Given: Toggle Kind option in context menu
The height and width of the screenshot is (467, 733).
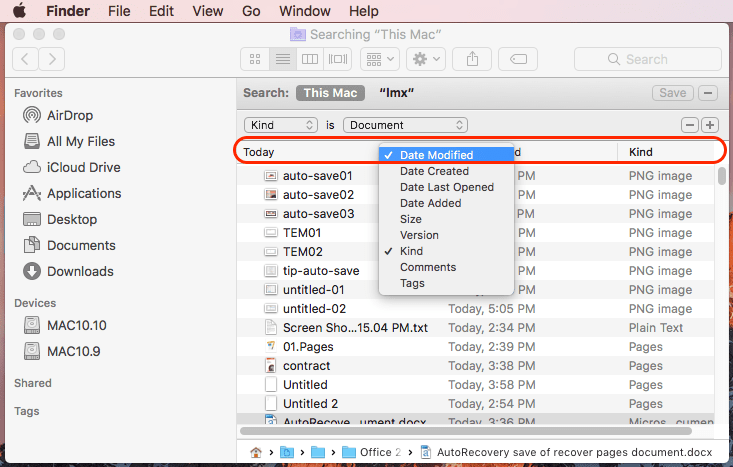Looking at the screenshot, I should [x=446, y=251].
